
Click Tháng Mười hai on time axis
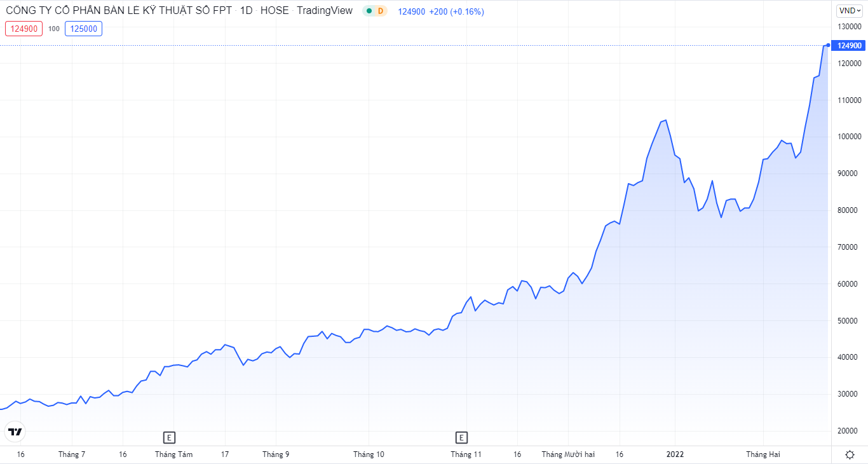[x=568, y=454]
